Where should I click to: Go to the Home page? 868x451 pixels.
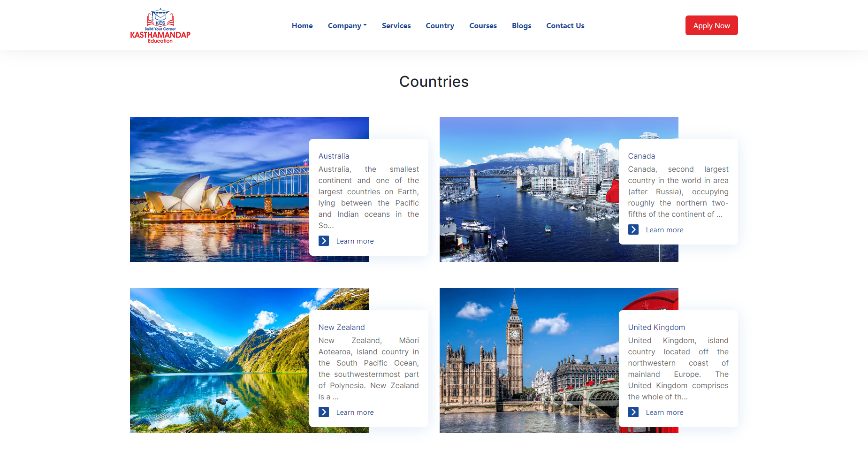pos(302,25)
